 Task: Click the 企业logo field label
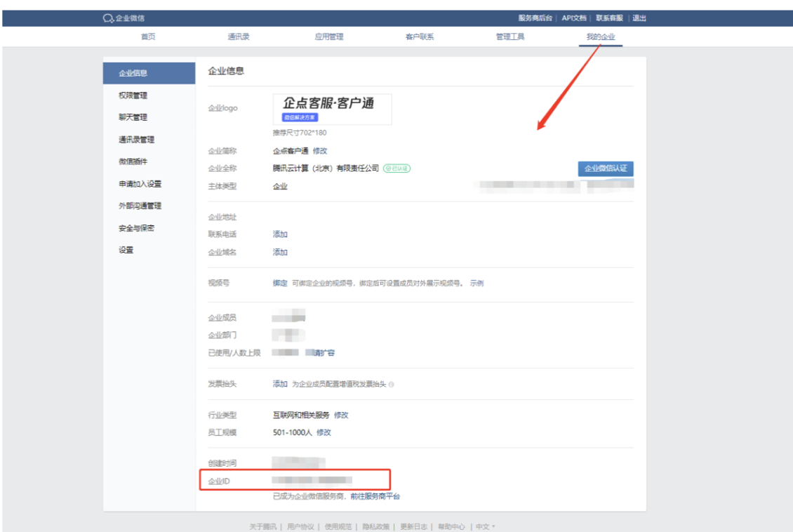coord(223,107)
